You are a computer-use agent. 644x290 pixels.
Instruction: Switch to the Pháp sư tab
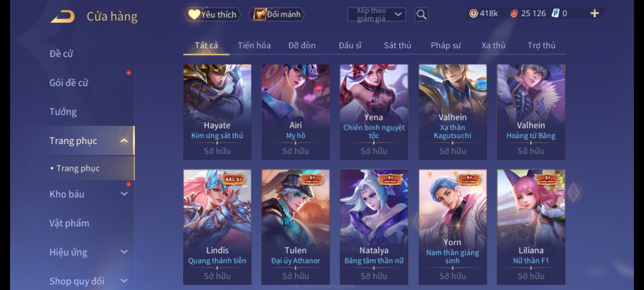(x=446, y=45)
